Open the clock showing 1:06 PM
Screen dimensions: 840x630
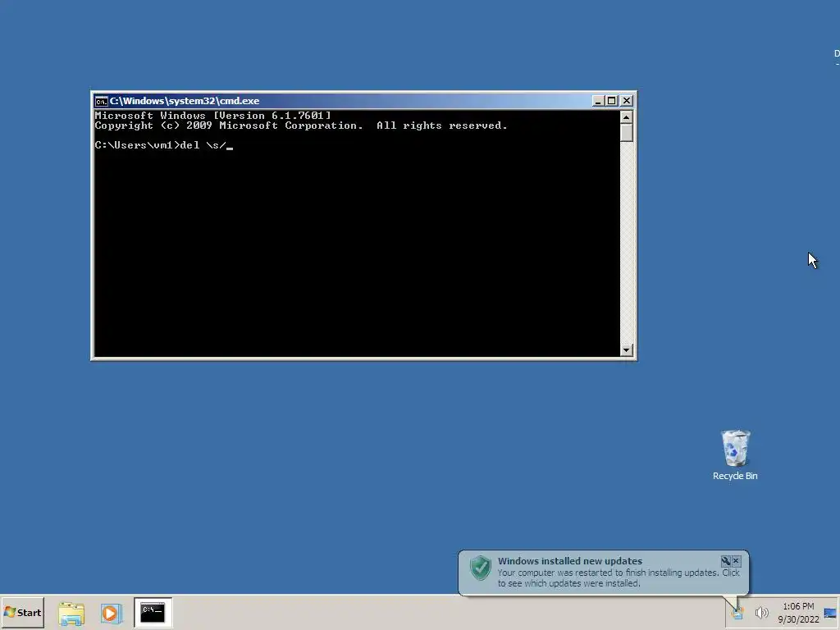798,613
